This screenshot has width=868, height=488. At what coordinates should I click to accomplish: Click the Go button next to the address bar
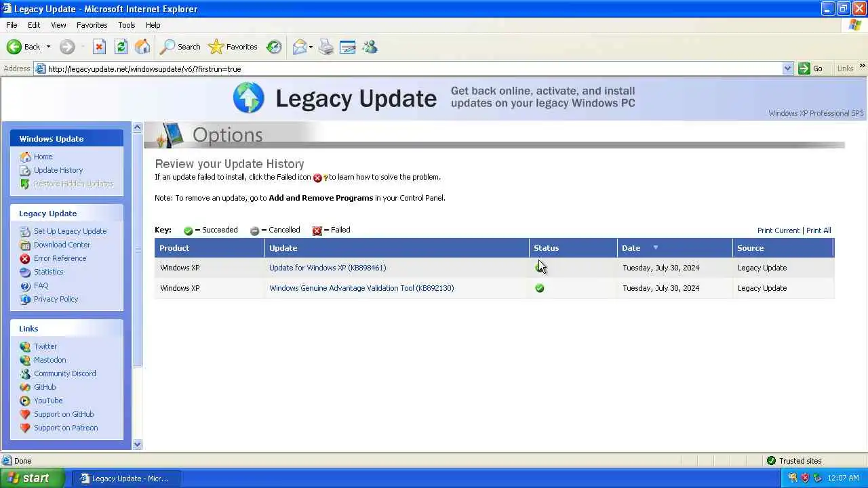pos(811,68)
